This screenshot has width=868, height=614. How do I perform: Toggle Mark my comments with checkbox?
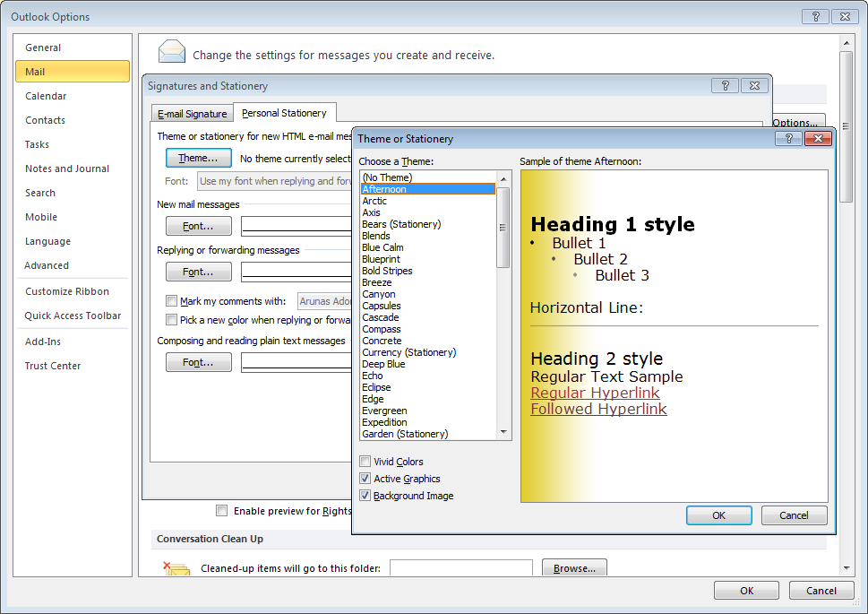click(172, 301)
